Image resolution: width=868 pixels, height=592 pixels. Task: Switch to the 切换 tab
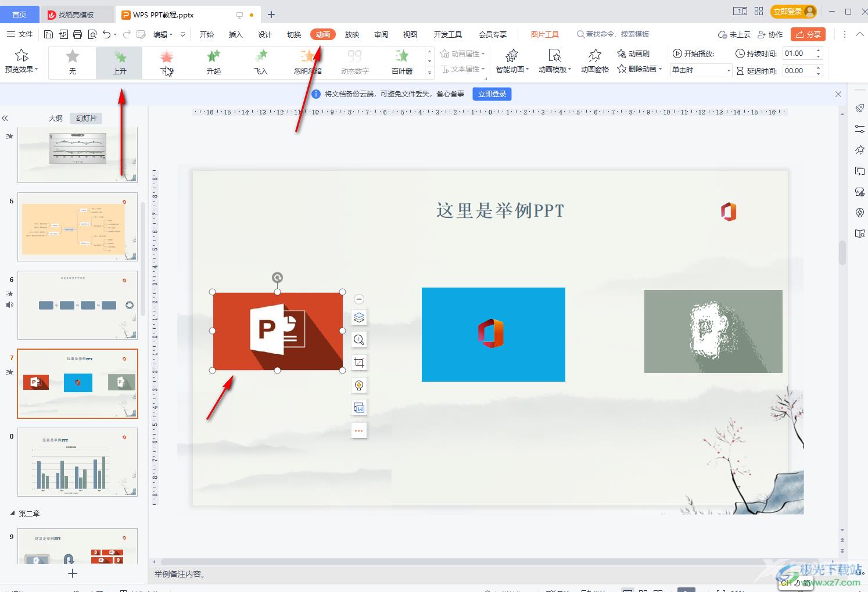294,34
